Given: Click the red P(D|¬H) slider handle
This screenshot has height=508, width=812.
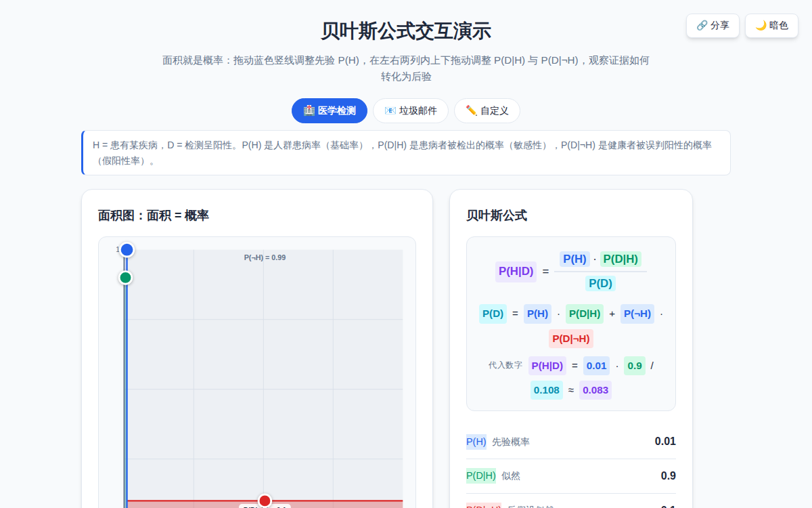Looking at the screenshot, I should tap(265, 501).
